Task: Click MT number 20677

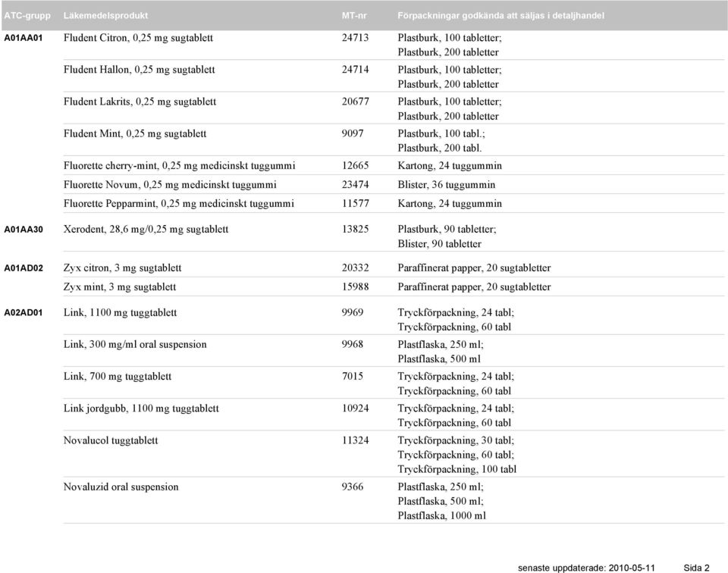Action: pos(355,102)
